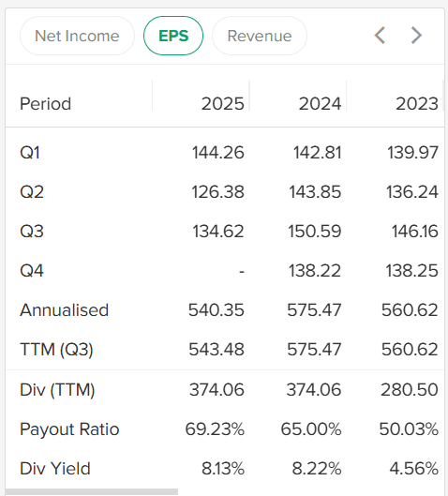Click Annualised 2025 value 540.35
This screenshot has height=496, width=448.
coord(217,310)
